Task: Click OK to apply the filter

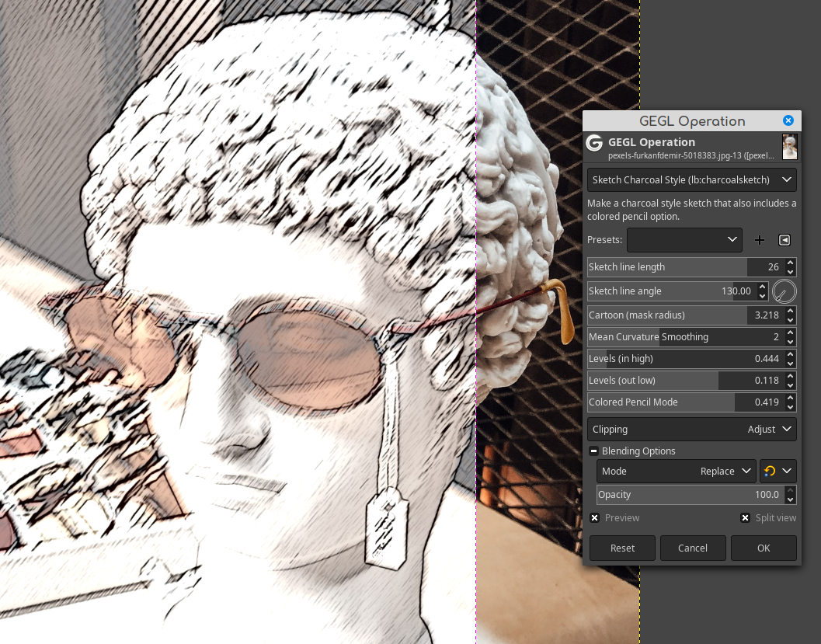Action: [x=764, y=548]
